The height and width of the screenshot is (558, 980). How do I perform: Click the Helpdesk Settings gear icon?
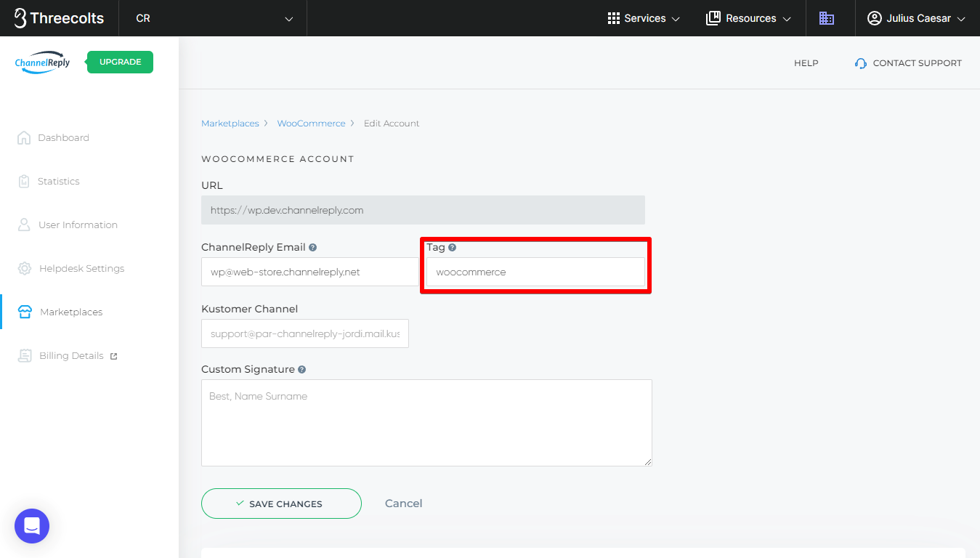[x=25, y=268]
